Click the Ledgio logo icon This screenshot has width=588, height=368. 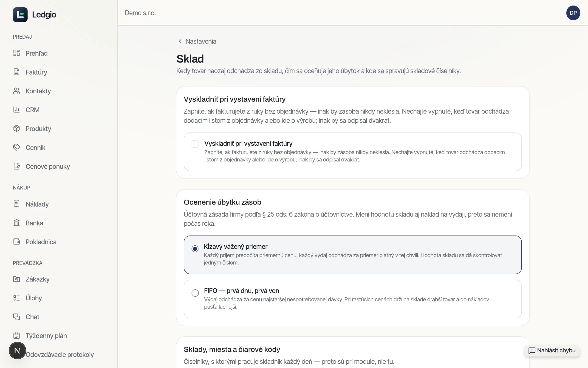(20, 14)
